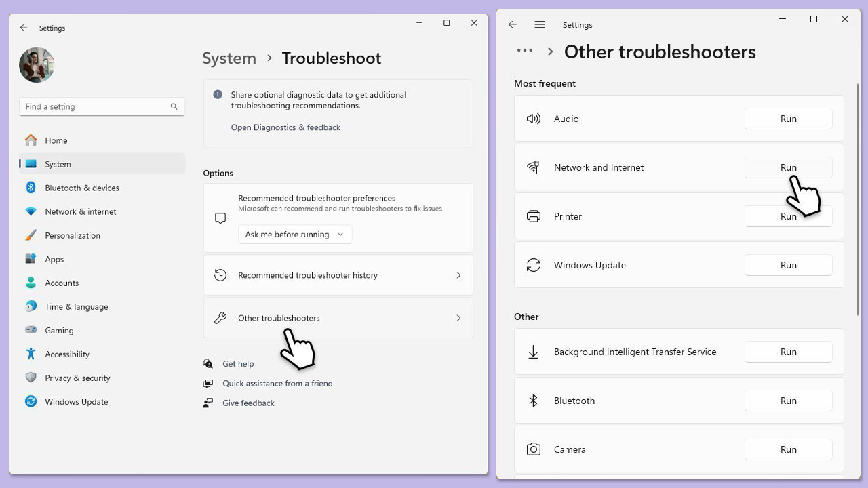The height and width of the screenshot is (488, 868).
Task: Click breadcrumb ellipsis before Other troubleshooters
Action: click(x=525, y=50)
